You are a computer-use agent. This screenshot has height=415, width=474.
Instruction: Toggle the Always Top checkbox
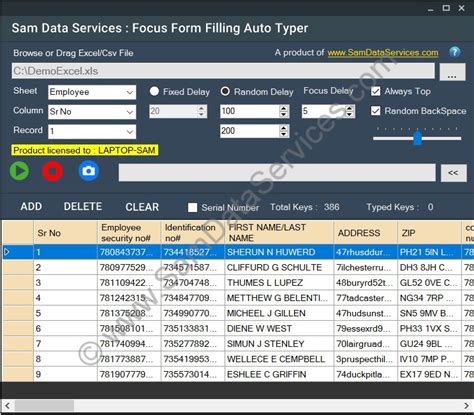(x=376, y=91)
